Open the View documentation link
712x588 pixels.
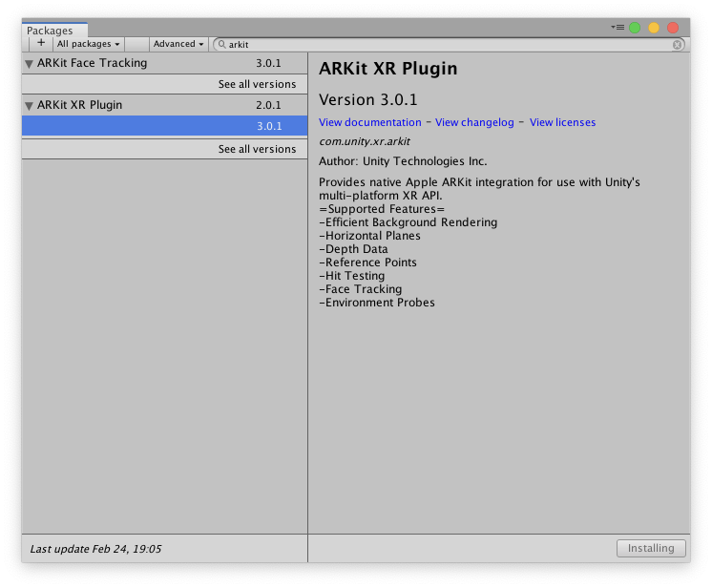[370, 122]
